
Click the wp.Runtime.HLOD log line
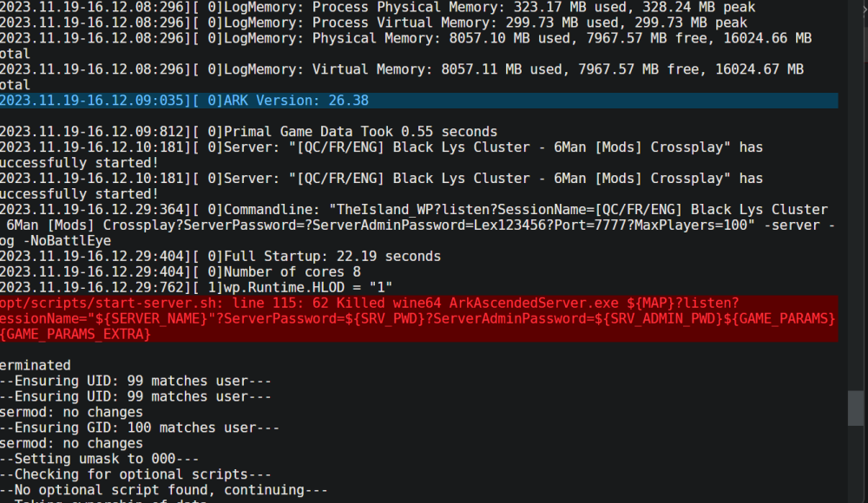[x=196, y=288]
